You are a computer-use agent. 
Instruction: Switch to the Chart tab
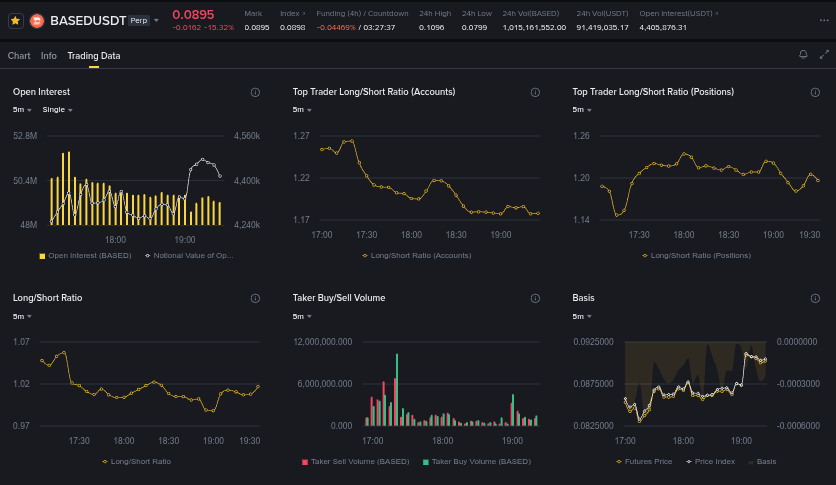19,56
